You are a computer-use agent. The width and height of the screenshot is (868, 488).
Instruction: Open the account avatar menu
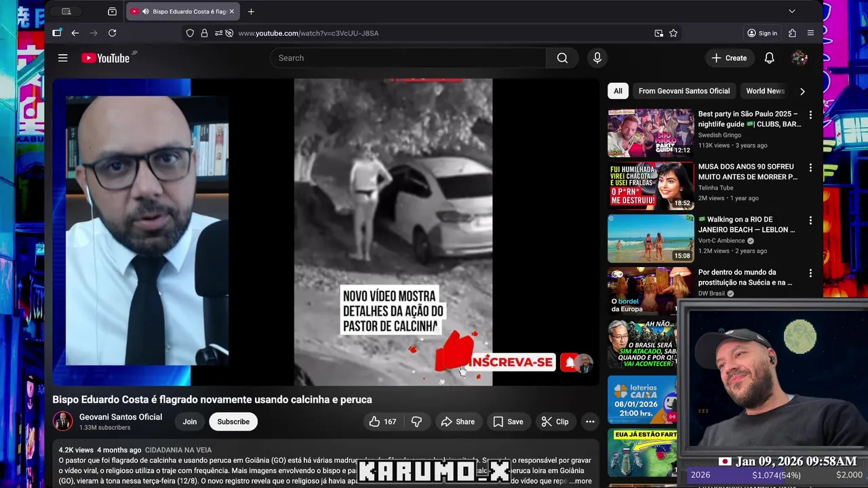pos(800,58)
